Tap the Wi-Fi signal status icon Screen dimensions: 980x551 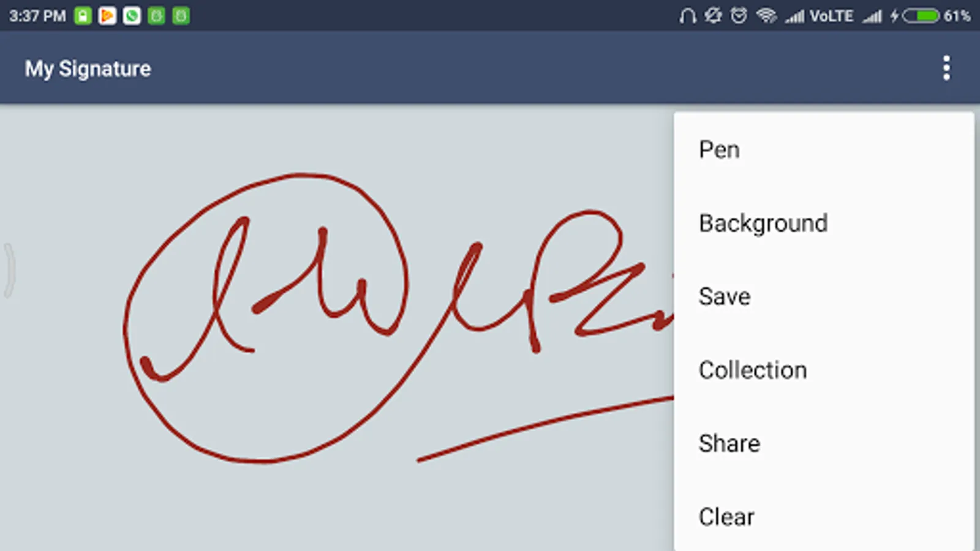click(x=766, y=16)
